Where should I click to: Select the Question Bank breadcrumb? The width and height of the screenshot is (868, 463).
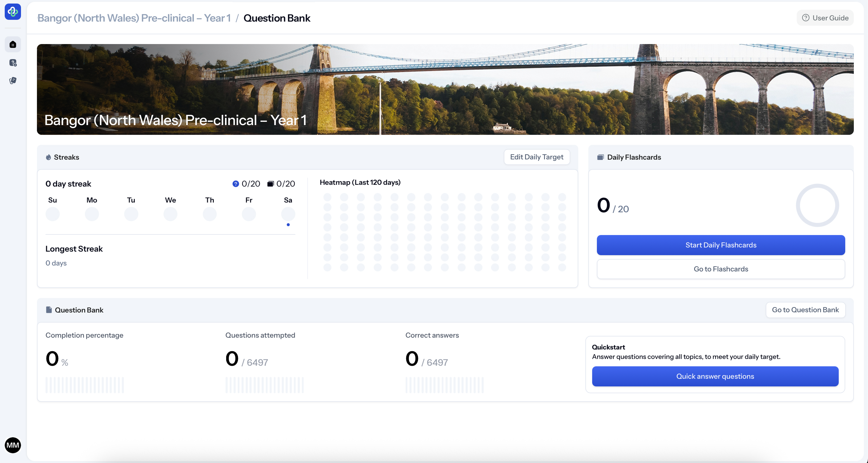pyautogui.click(x=277, y=18)
